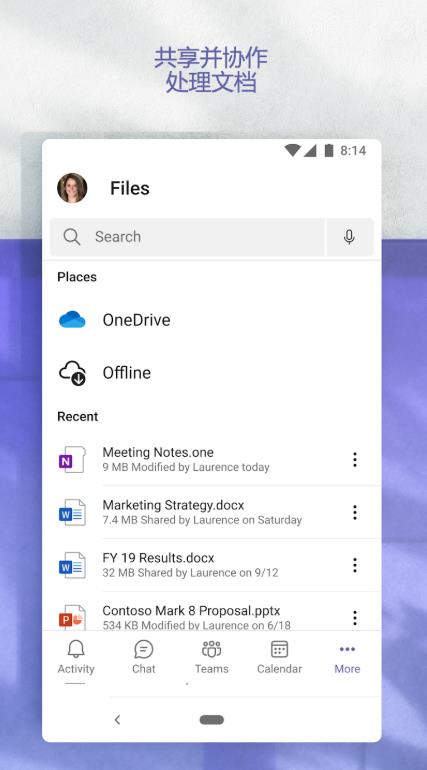Click the Places section header
This screenshot has height=770, width=427.
77,277
